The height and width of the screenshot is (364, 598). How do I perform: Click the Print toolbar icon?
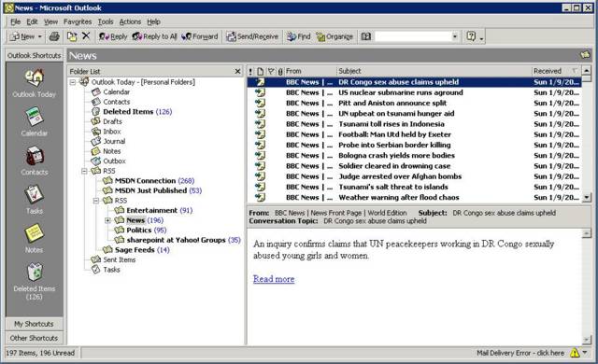[54, 36]
